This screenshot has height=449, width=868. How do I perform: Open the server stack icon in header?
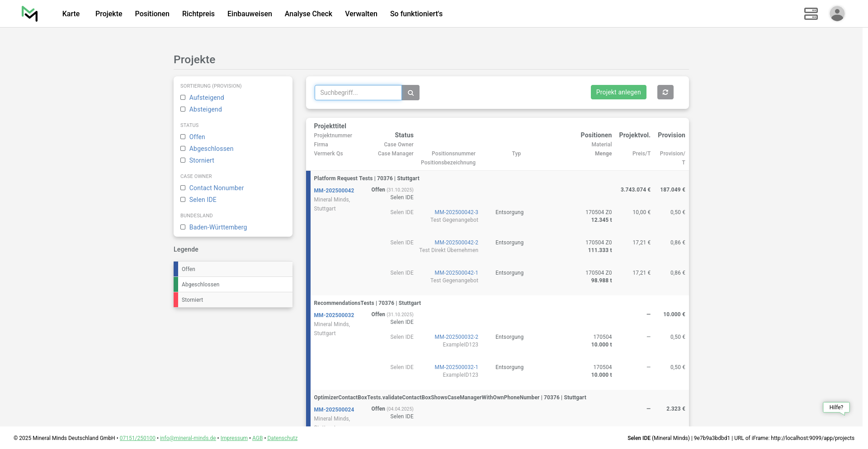[811, 14]
